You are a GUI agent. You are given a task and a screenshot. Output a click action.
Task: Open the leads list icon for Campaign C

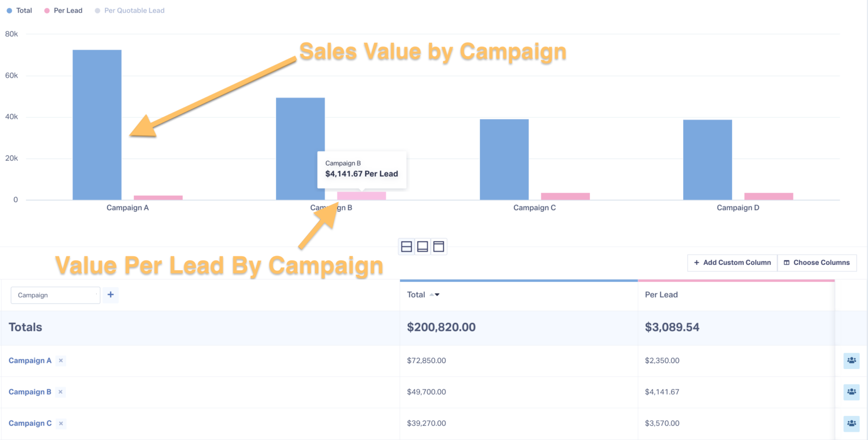(851, 423)
